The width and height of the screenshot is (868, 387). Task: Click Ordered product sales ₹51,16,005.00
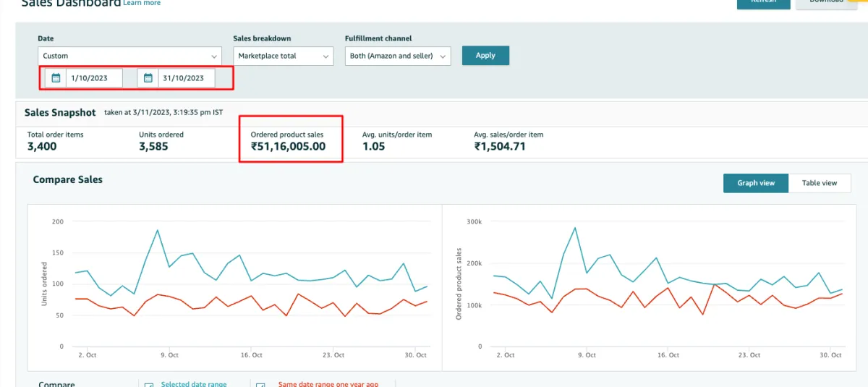click(288, 146)
